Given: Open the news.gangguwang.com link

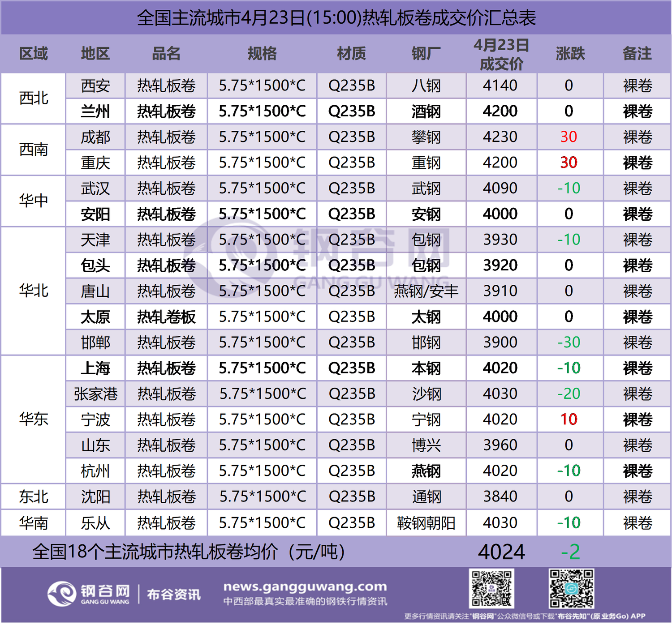Looking at the screenshot, I should point(305,586).
